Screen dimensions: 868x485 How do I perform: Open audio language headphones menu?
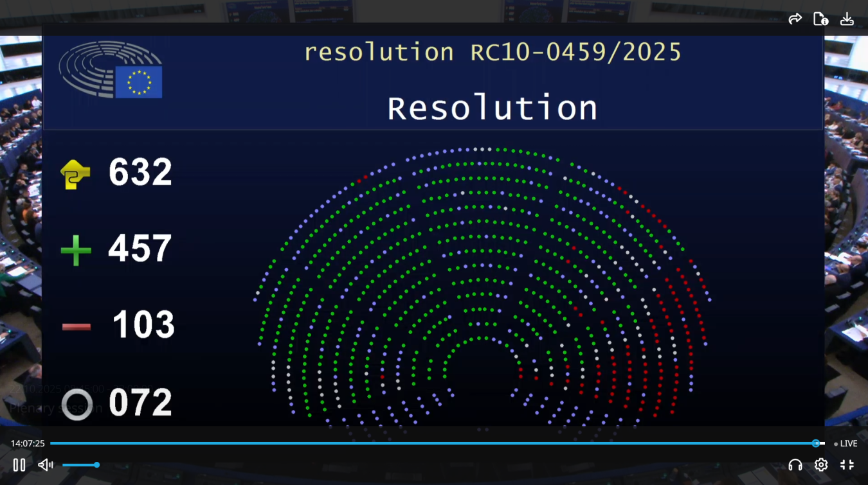pos(795,464)
